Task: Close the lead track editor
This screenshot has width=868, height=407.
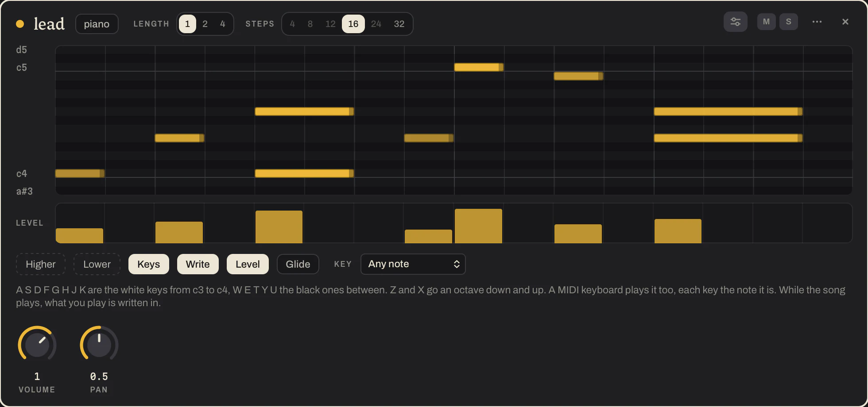Action: point(845,22)
